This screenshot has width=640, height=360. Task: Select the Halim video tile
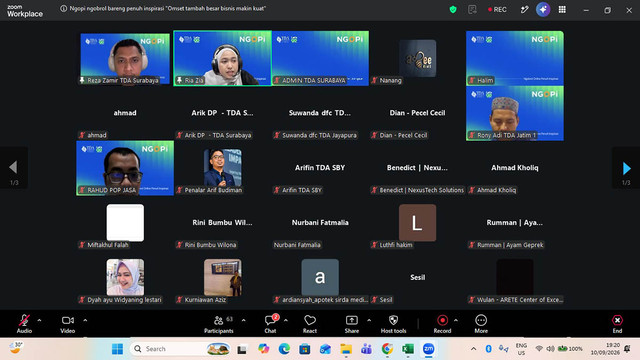click(x=515, y=58)
